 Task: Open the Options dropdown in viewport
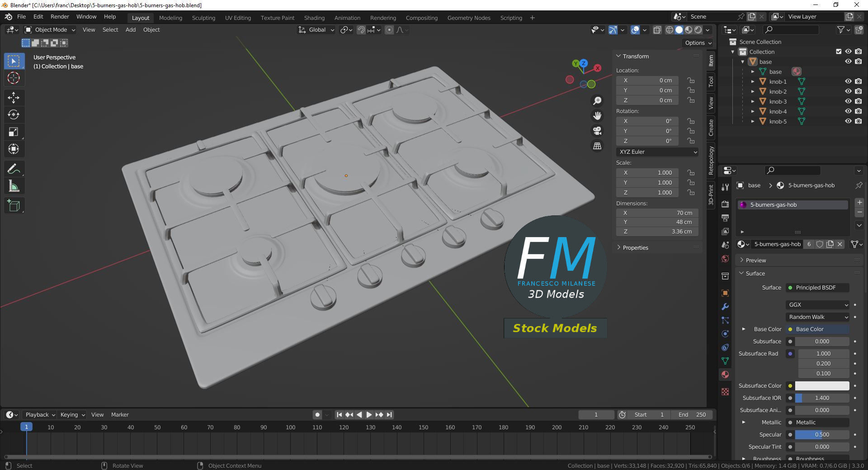(x=698, y=43)
